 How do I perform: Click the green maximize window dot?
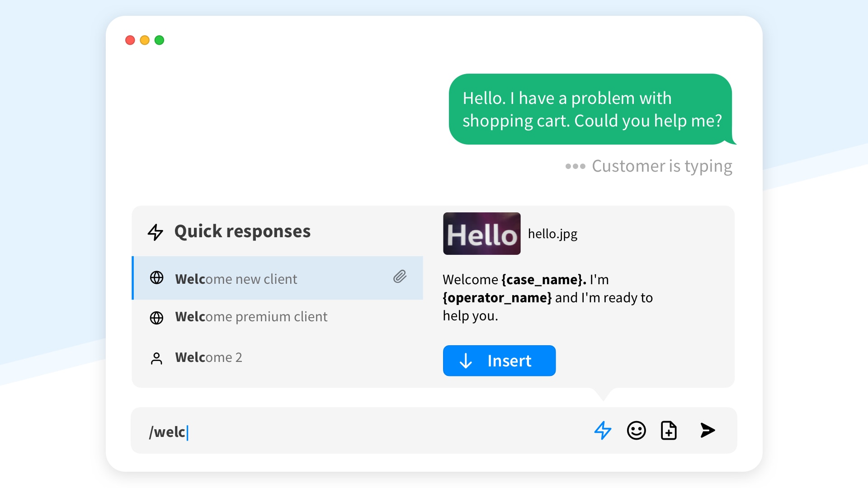[159, 40]
